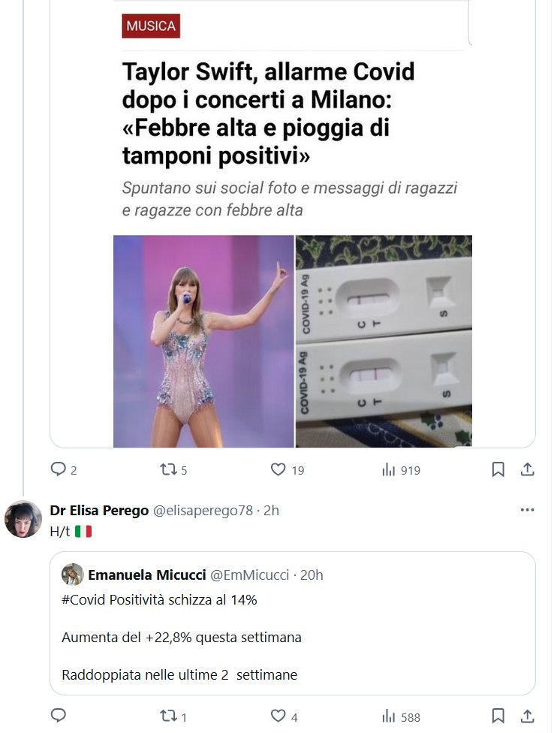Share the Taylor Swift Covid post
Viewport: 560px width, 733px height.
[x=528, y=469]
